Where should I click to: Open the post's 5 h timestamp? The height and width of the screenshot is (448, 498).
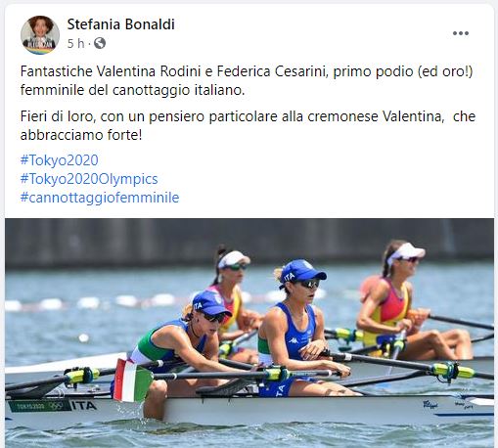pyautogui.click(x=75, y=43)
